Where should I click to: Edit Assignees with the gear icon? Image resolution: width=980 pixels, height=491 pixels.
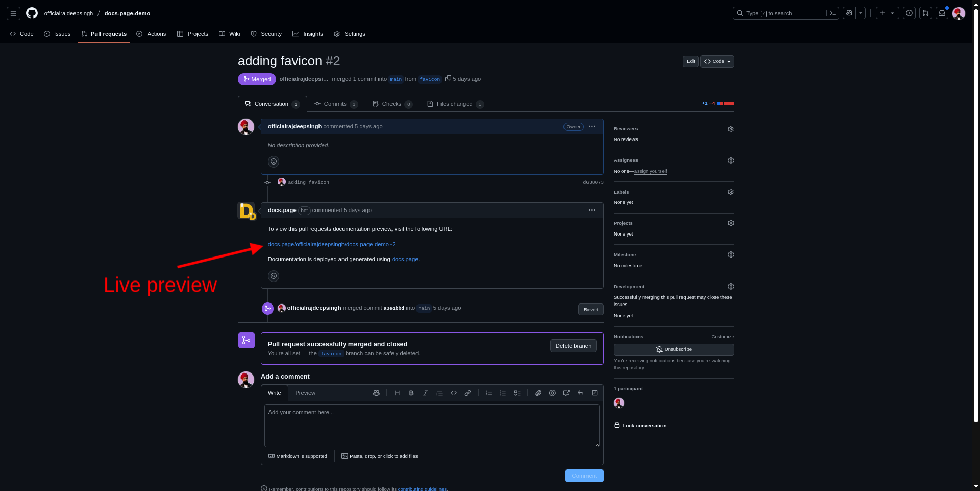(x=731, y=160)
